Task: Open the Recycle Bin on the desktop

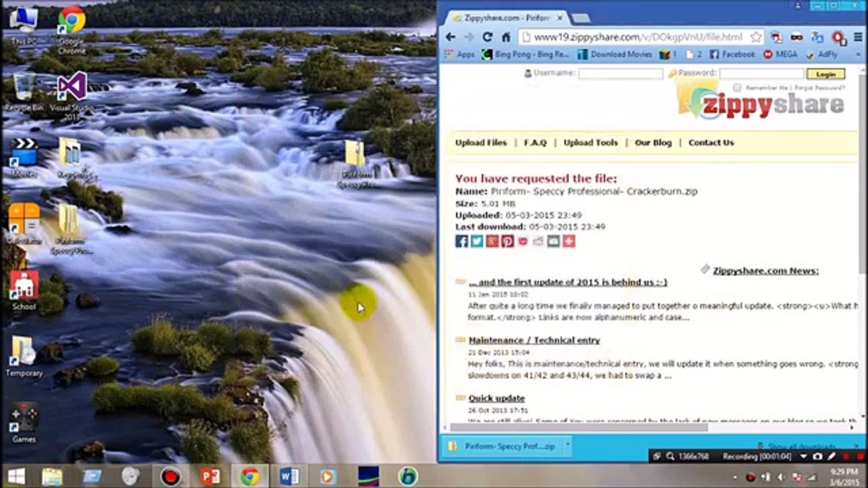Action: tap(24, 91)
